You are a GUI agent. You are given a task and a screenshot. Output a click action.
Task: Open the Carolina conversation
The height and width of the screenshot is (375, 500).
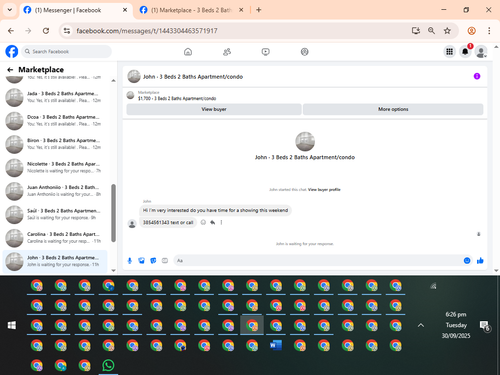coord(55,238)
